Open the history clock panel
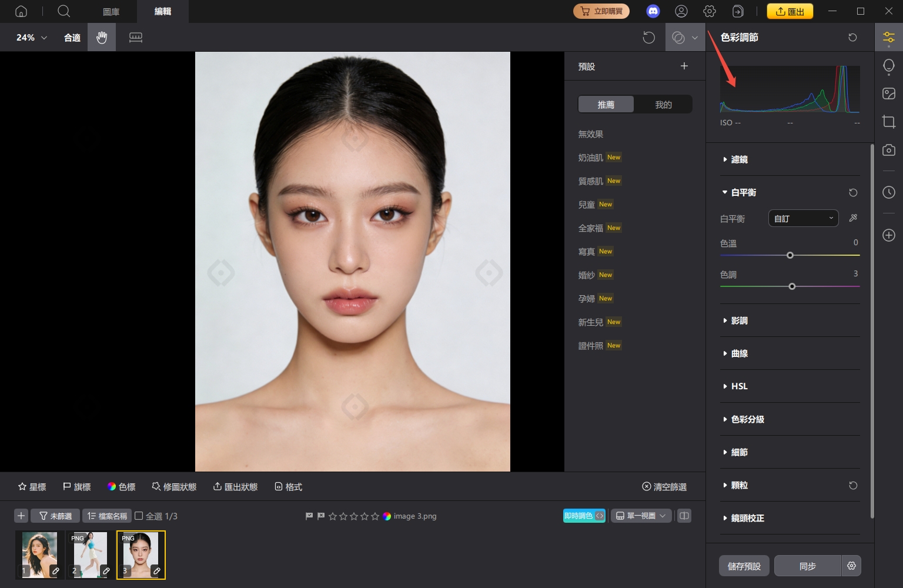903x588 pixels. click(888, 192)
